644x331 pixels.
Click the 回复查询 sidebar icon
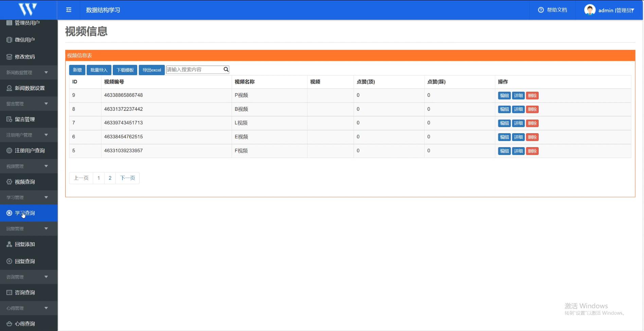point(9,261)
